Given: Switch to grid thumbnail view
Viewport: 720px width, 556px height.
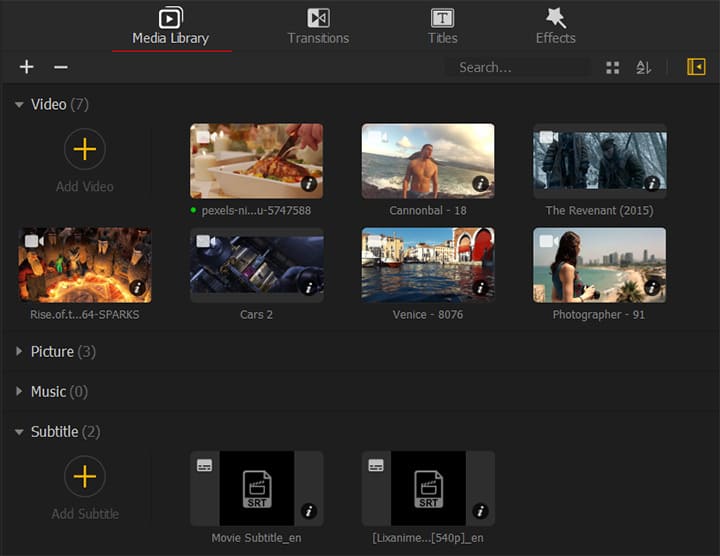Looking at the screenshot, I should (612, 67).
